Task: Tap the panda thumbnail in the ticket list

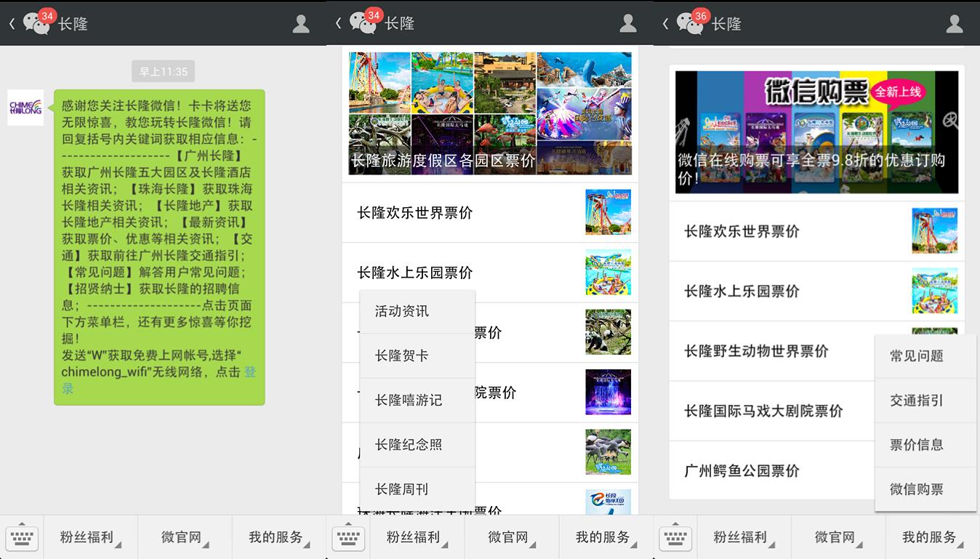Action: click(609, 332)
